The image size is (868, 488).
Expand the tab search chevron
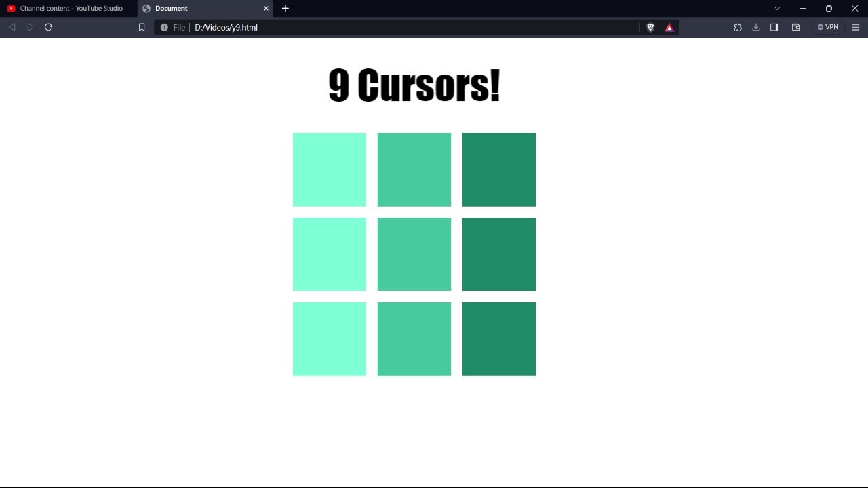coord(777,8)
